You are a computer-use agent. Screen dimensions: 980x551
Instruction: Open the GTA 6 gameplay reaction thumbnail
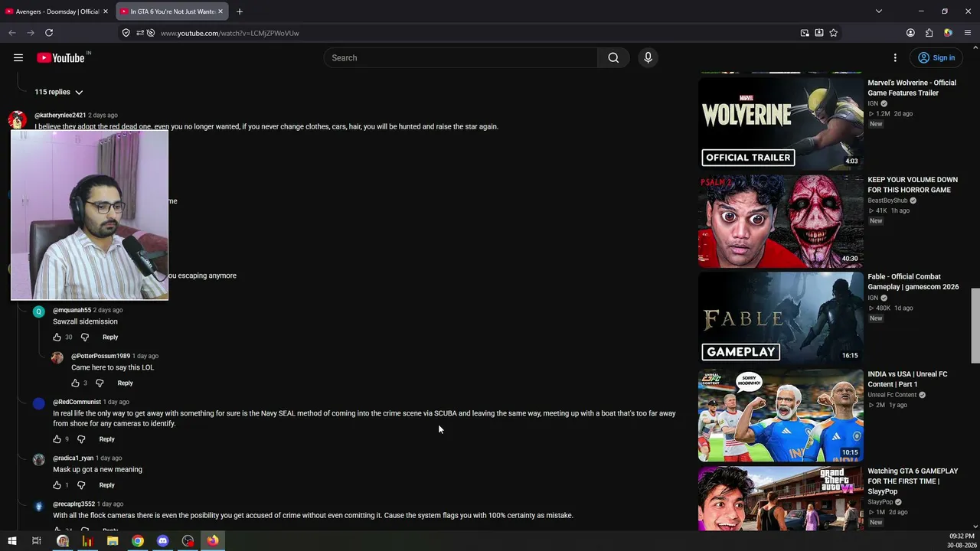781,498
